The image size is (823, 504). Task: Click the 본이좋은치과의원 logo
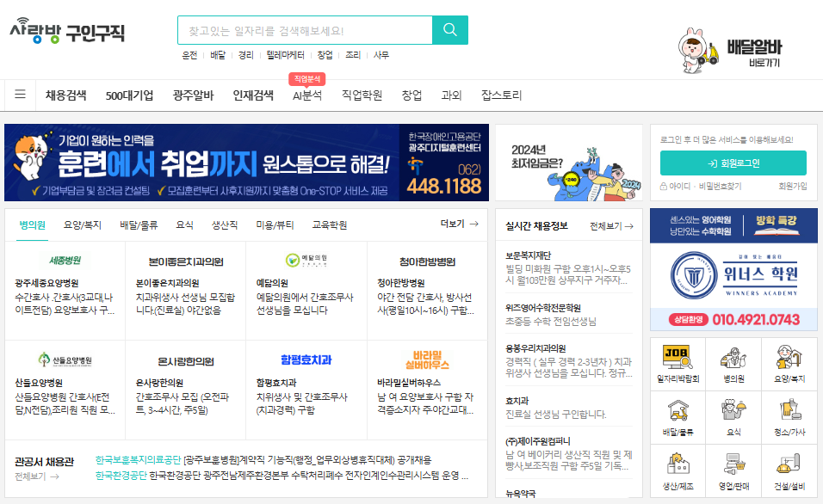coord(186,261)
